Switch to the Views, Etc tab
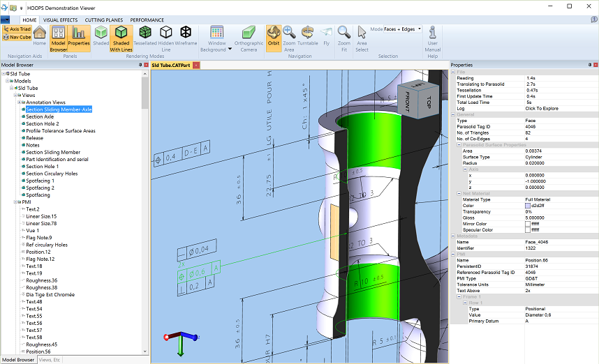The image size is (599, 364). tap(50, 360)
